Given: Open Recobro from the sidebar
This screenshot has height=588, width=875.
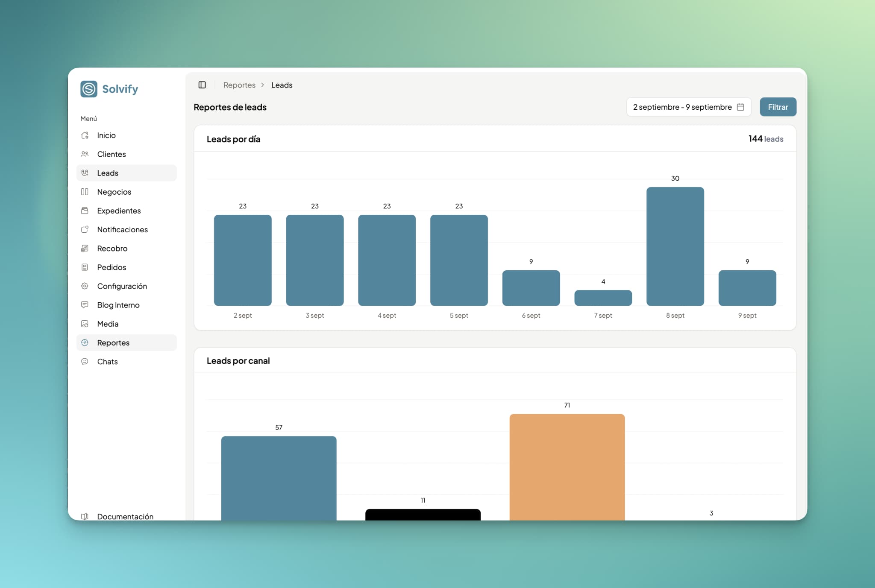Looking at the screenshot, I should [x=112, y=249].
